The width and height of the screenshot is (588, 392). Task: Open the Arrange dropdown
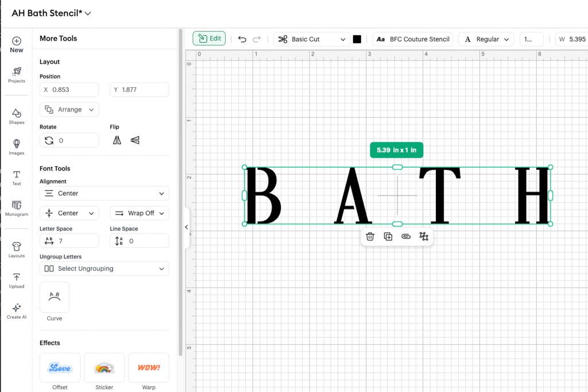(x=69, y=109)
